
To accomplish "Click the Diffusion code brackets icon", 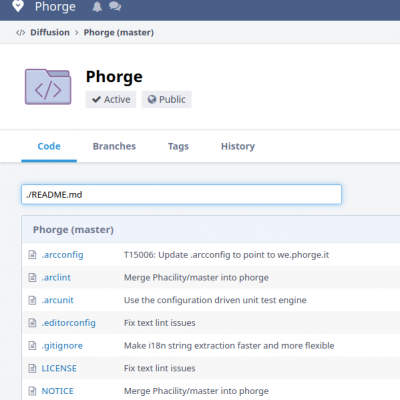I will [x=20, y=33].
